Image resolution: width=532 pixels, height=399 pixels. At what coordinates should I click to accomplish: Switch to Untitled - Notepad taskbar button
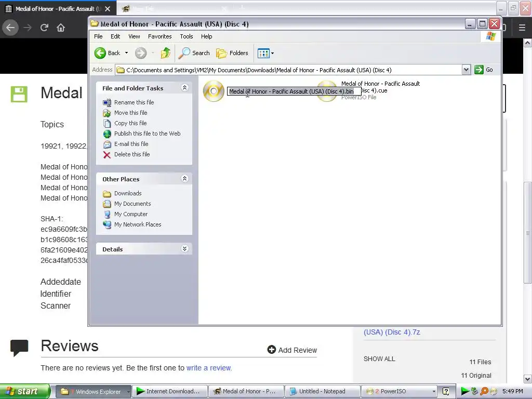click(322, 392)
